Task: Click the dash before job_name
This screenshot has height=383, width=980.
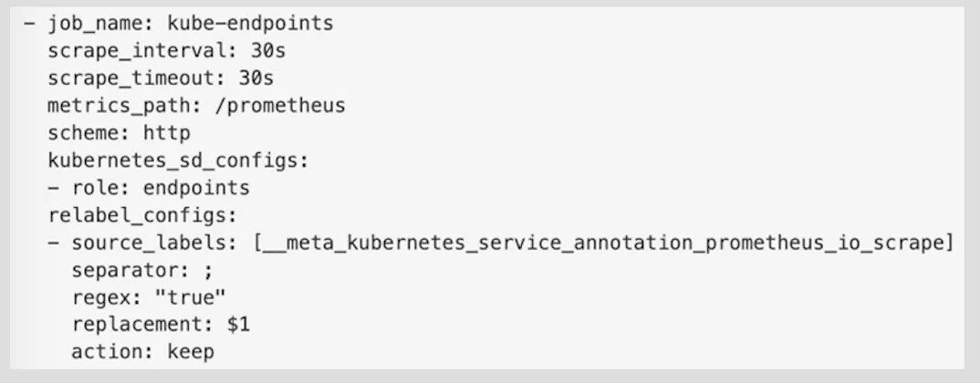Action: [x=29, y=24]
